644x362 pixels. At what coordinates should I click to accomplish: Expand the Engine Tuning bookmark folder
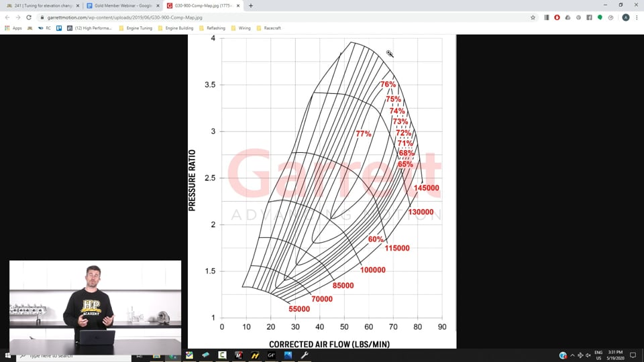tap(136, 28)
